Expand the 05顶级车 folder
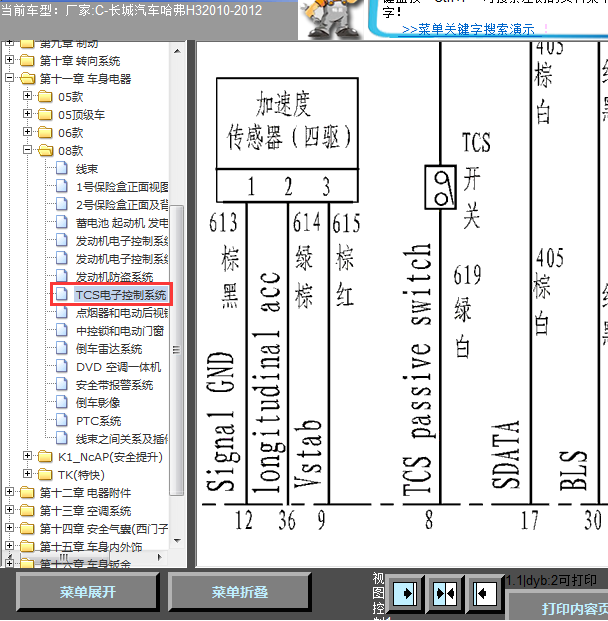Screen dimensions: 608x621 [27, 114]
